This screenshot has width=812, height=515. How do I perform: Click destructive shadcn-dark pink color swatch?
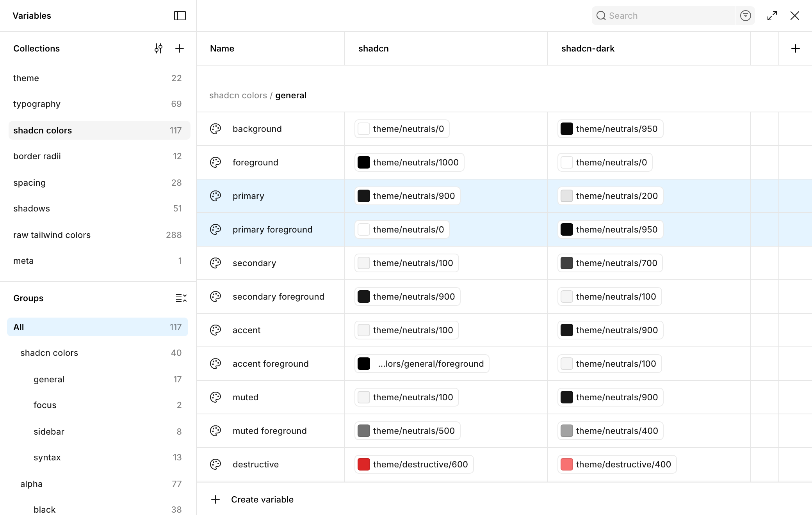(x=567, y=464)
